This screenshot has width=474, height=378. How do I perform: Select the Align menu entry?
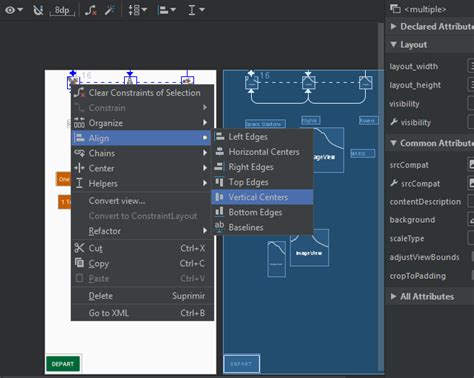click(142, 138)
